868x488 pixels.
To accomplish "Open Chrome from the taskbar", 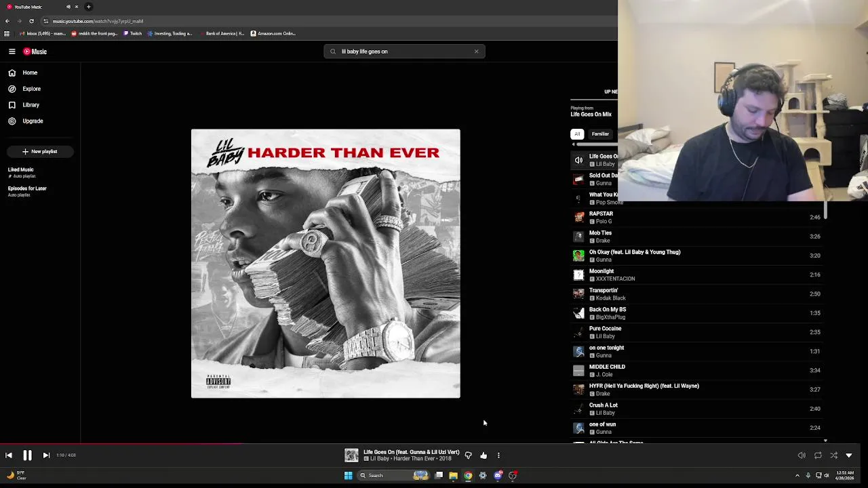I will (468, 476).
